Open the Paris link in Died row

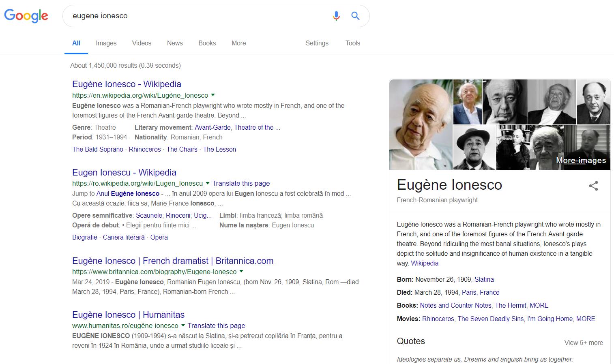pos(469,292)
